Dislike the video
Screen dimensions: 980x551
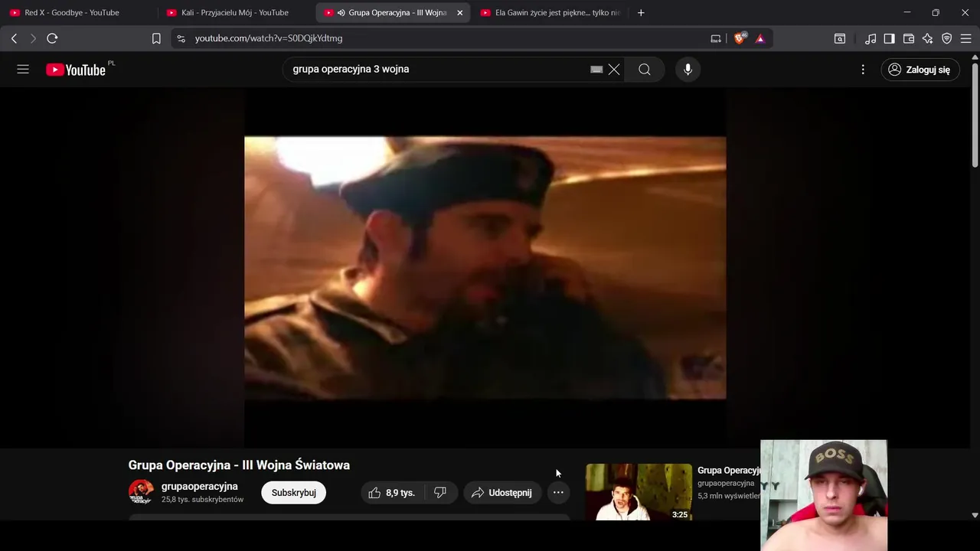point(440,493)
